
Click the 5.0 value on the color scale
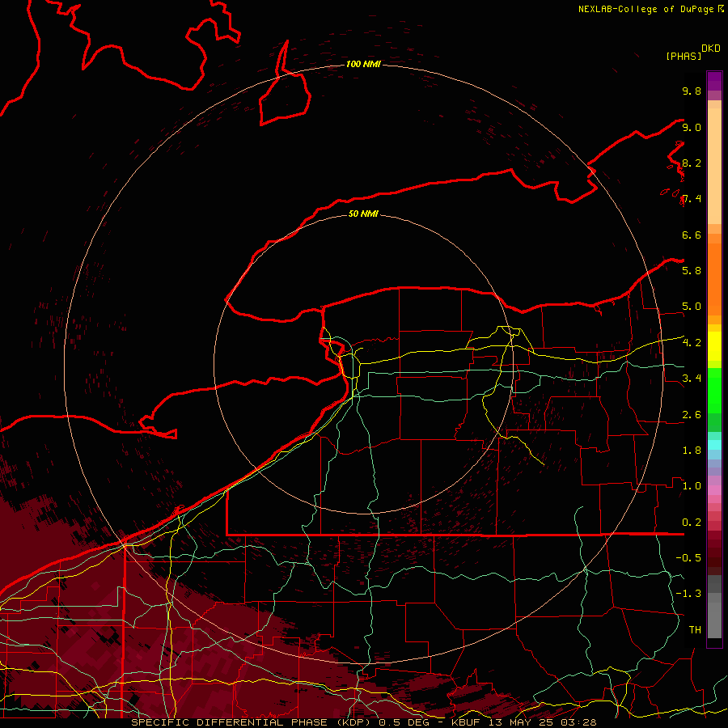point(692,307)
